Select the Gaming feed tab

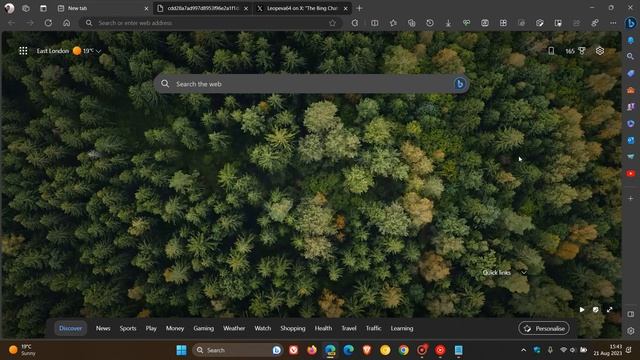pyautogui.click(x=203, y=328)
